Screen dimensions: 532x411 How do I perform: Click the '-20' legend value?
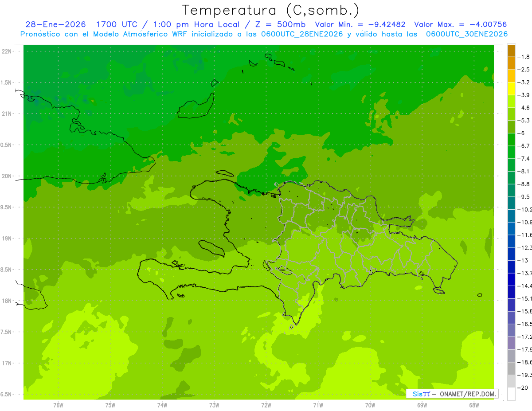click(523, 388)
